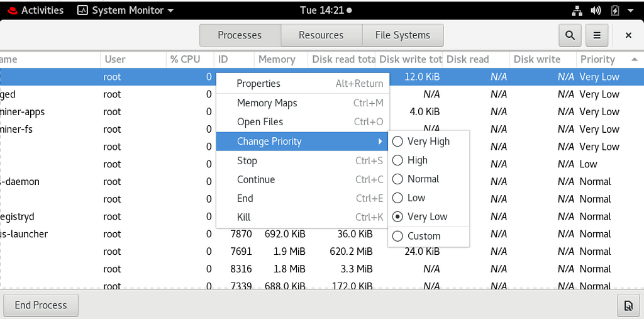Sort by the Disk read total column header
This screenshot has height=319, width=644.
341,60
